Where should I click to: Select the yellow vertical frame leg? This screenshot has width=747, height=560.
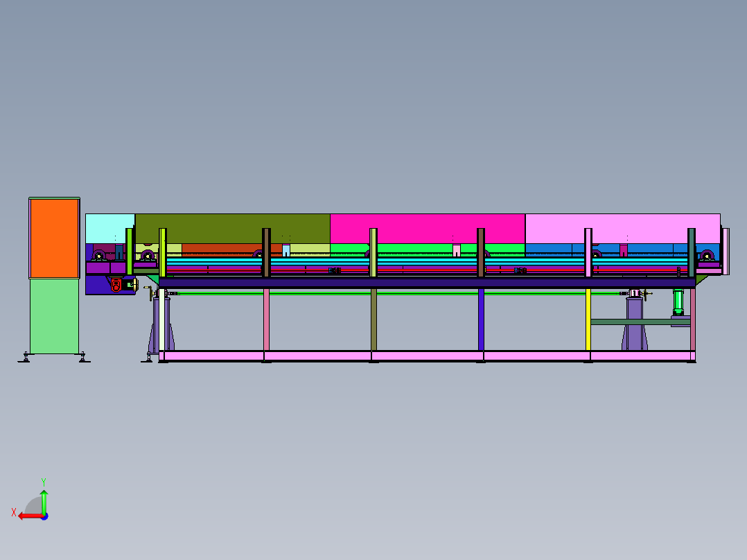coord(588,320)
